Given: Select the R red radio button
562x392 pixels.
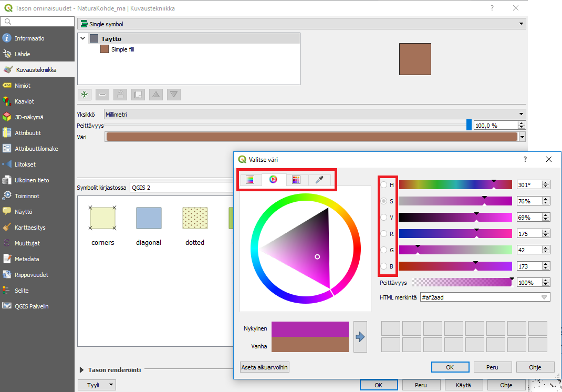Looking at the screenshot, I should coord(384,234).
